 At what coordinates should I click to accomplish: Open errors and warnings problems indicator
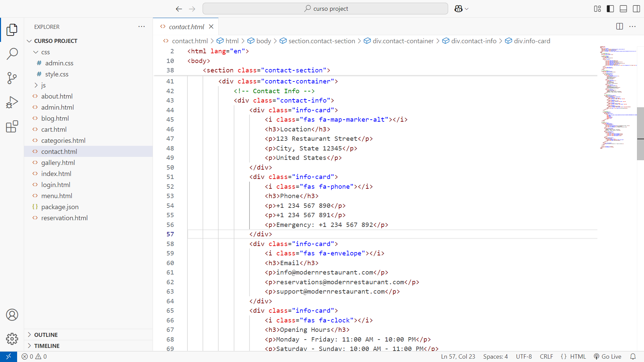click(34, 357)
